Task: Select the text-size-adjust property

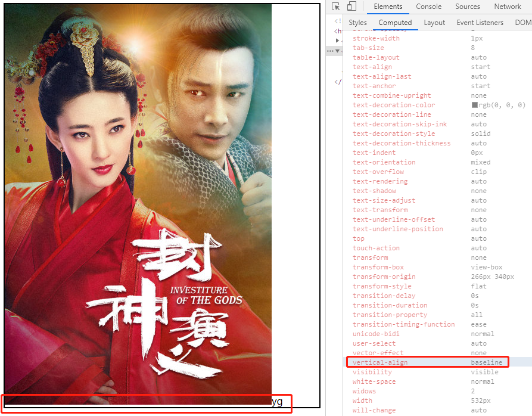Action: 384,200
